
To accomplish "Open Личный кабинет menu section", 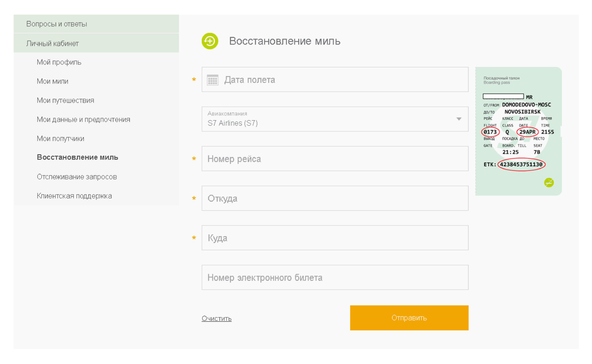I will [96, 43].
